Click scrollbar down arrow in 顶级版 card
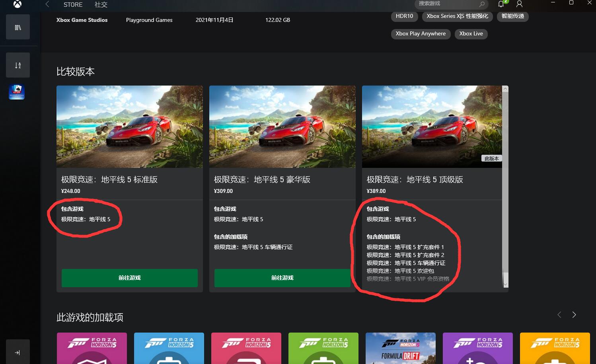Image resolution: width=596 pixels, height=364 pixels. [x=505, y=284]
